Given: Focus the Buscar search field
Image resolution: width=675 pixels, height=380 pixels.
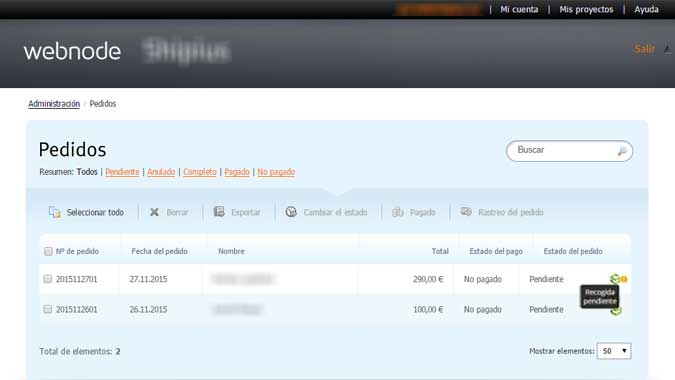Looking at the screenshot, I should click(x=569, y=151).
